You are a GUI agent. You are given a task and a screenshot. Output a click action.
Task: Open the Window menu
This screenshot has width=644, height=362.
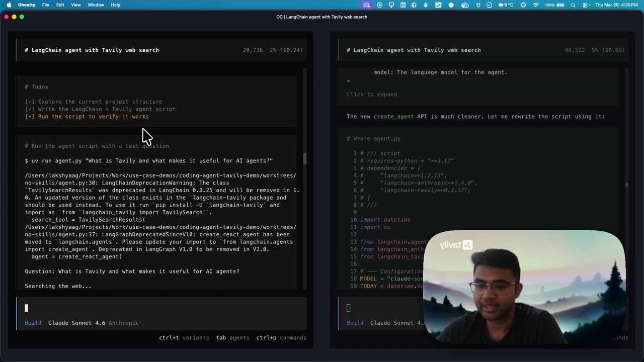coord(96,5)
